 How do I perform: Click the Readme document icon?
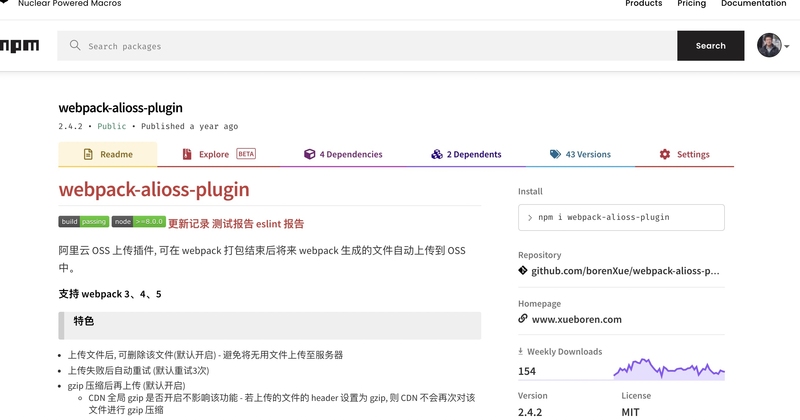[88, 154]
